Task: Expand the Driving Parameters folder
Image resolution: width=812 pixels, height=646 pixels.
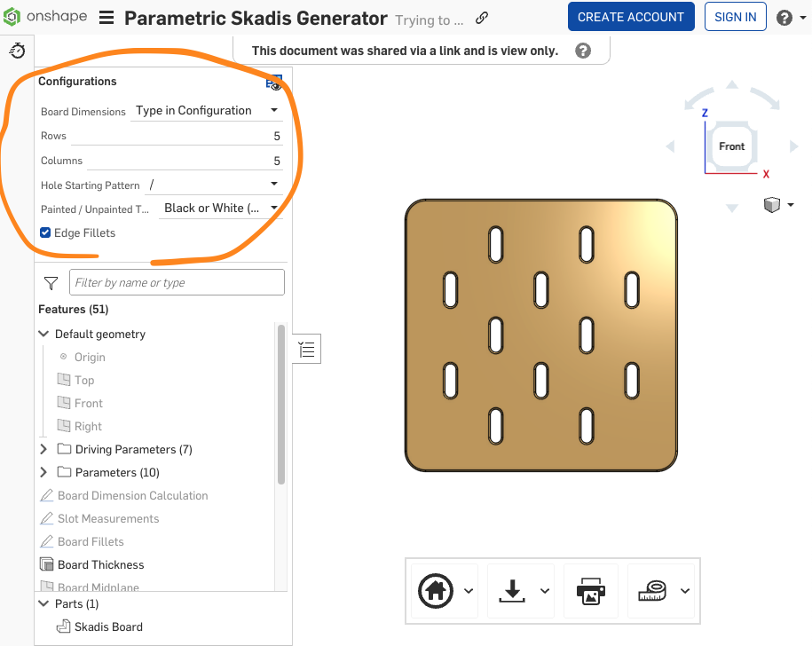Action: click(43, 450)
